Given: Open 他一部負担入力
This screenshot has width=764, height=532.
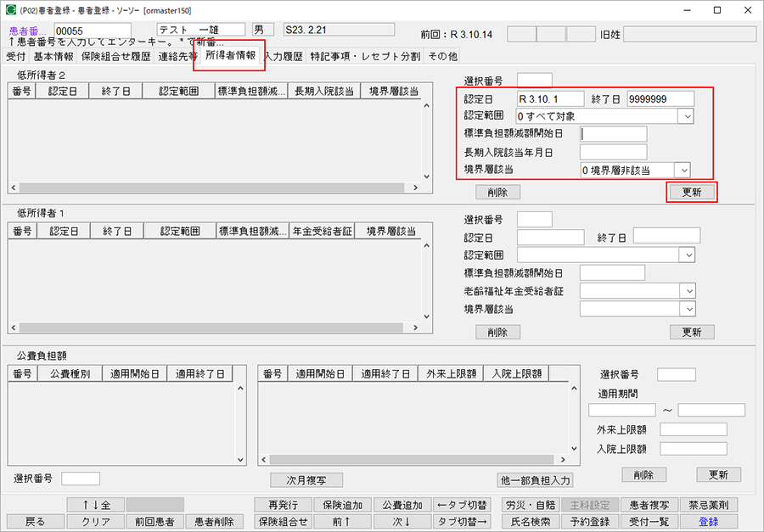Looking at the screenshot, I should pyautogui.click(x=536, y=480).
